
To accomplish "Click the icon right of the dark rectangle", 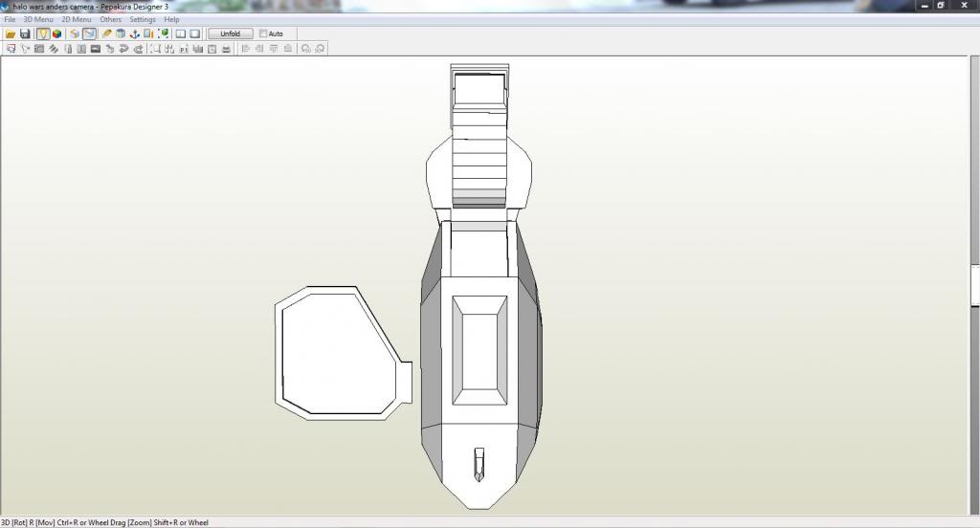I will click(110, 49).
